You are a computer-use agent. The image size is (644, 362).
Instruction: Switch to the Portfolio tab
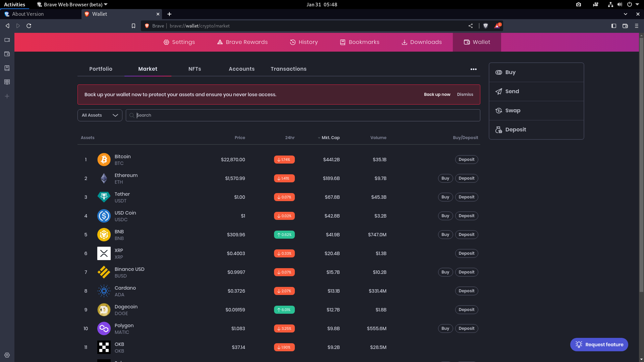(101, 69)
